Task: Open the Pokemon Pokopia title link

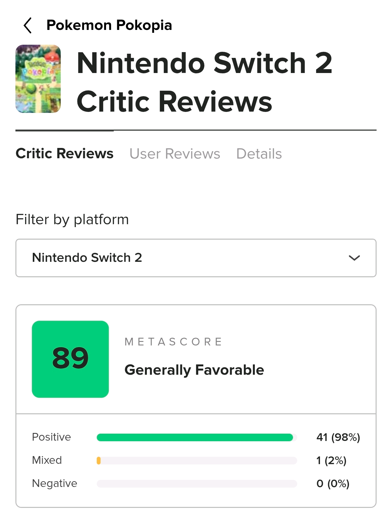Action: pos(109,25)
